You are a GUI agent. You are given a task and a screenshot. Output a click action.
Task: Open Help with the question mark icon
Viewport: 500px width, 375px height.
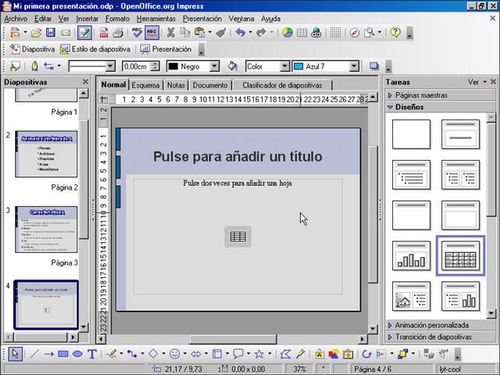tap(395, 33)
